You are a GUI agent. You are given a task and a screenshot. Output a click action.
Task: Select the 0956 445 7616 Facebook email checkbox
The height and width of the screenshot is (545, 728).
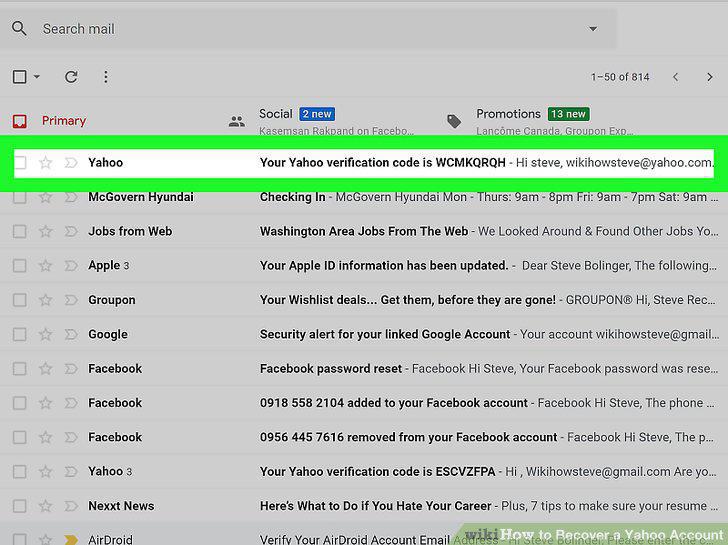(20, 437)
